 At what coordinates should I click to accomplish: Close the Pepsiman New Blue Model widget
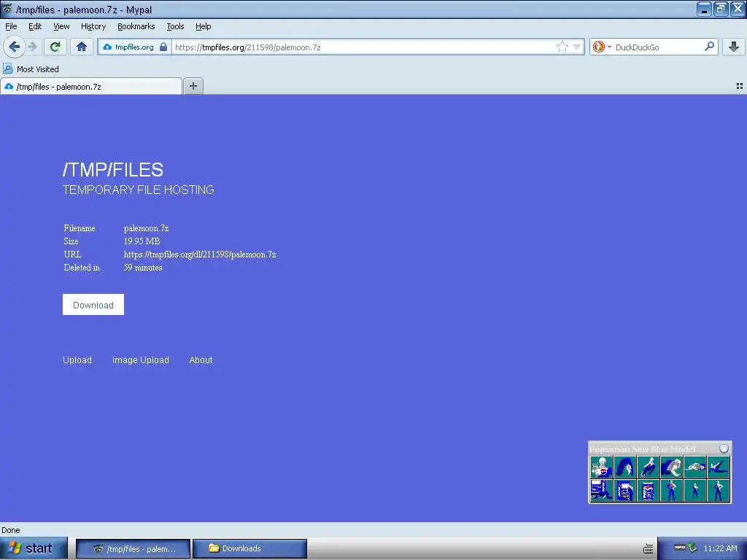point(724,448)
